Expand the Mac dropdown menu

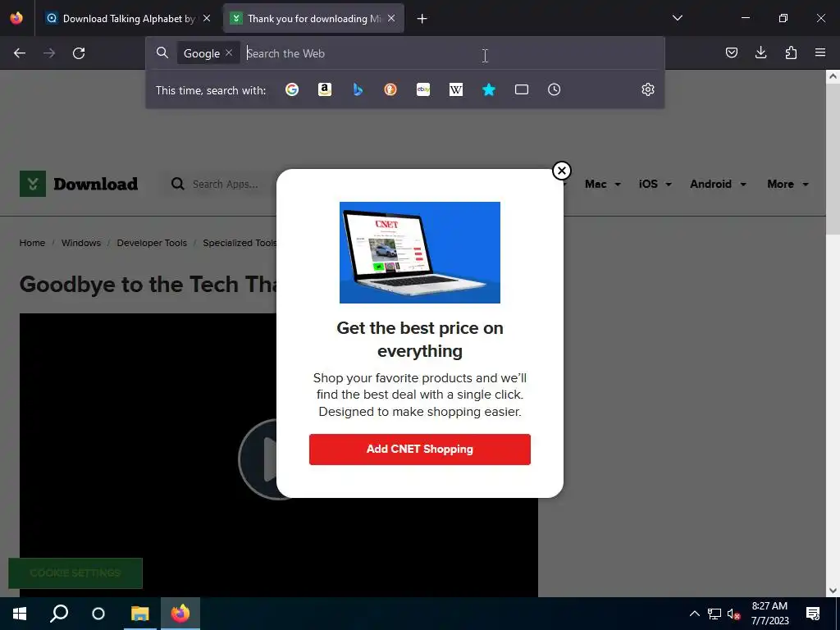pos(603,185)
